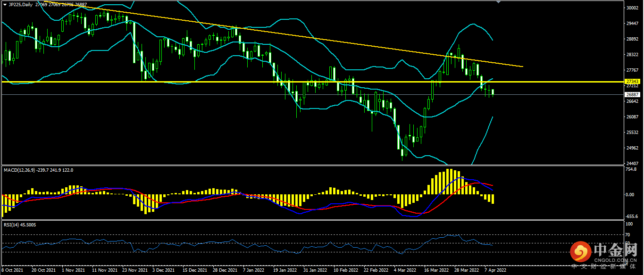This screenshot has height=275, width=644.
Task: Select the descending orange trendline
Action: click(302, 36)
